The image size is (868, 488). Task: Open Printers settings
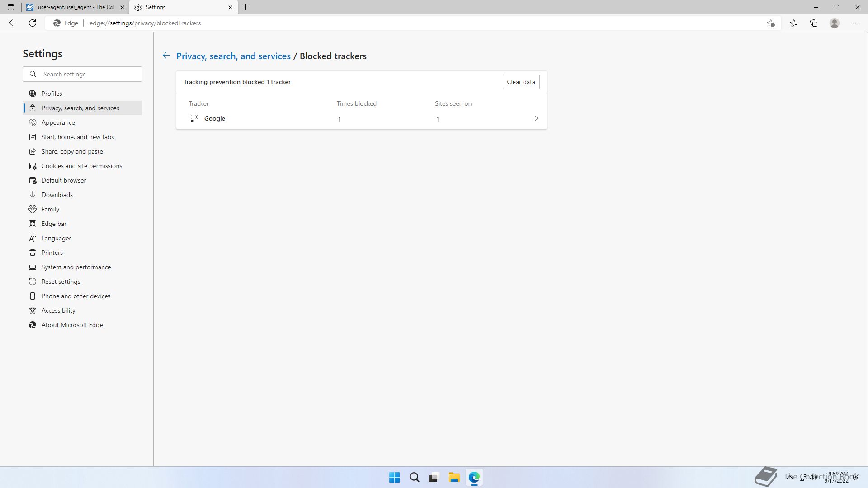tap(82, 253)
